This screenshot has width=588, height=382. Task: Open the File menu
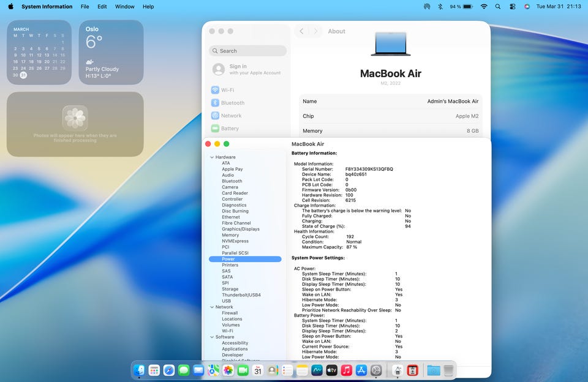pos(85,7)
